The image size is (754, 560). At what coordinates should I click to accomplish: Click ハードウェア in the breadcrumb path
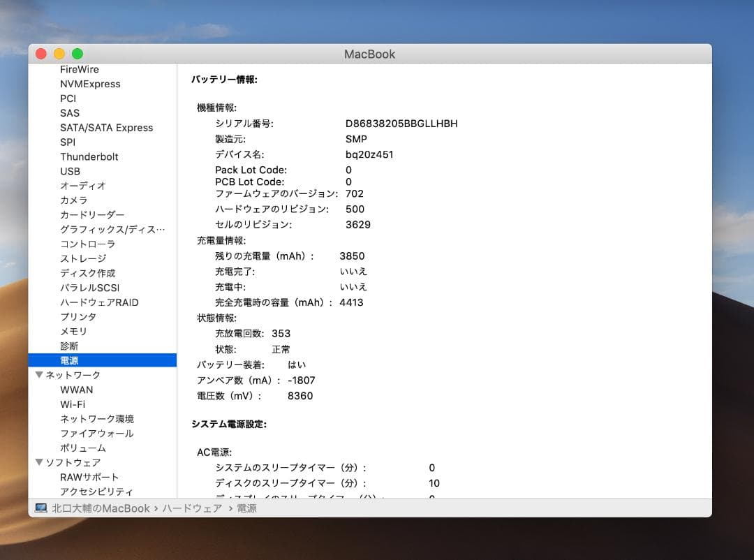191,508
